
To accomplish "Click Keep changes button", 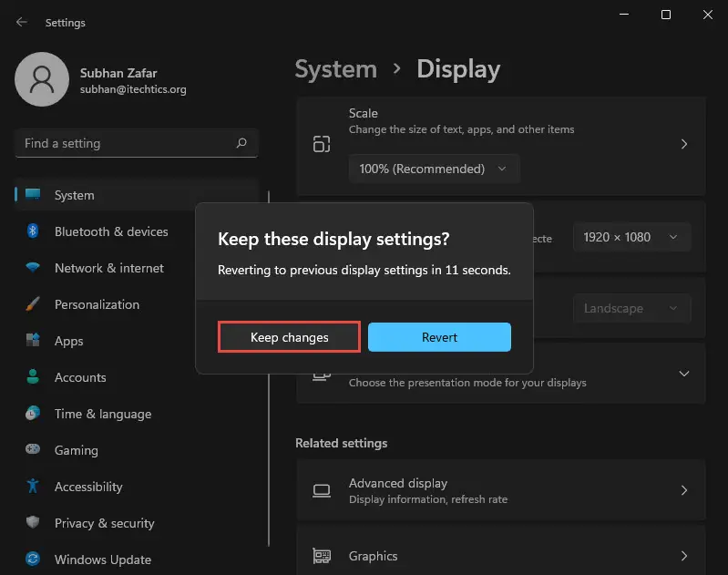I will coord(289,337).
